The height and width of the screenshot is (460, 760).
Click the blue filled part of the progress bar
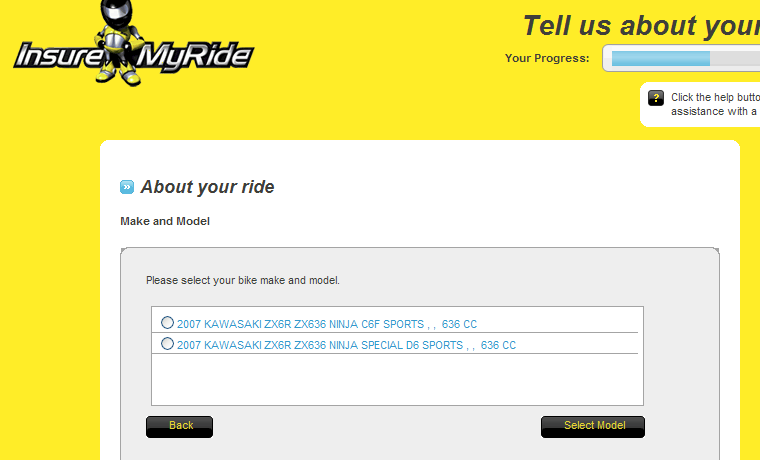click(660, 58)
